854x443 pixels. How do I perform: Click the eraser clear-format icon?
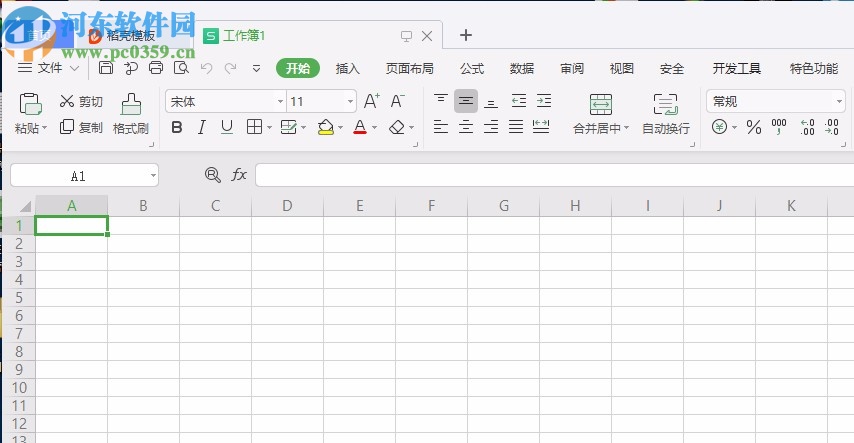[x=396, y=128]
